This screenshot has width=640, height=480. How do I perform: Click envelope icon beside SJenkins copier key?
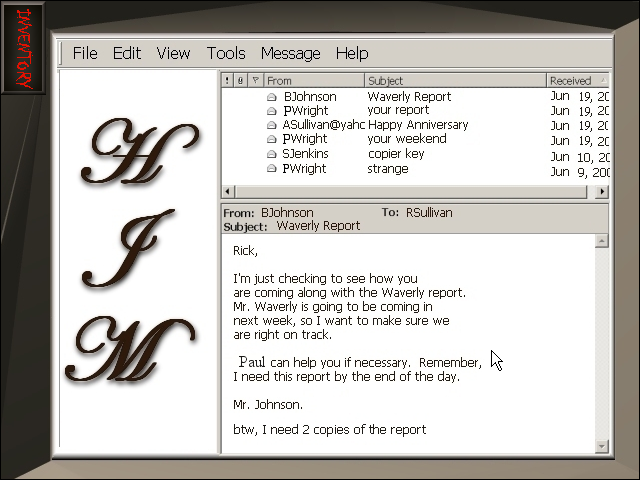(271, 155)
